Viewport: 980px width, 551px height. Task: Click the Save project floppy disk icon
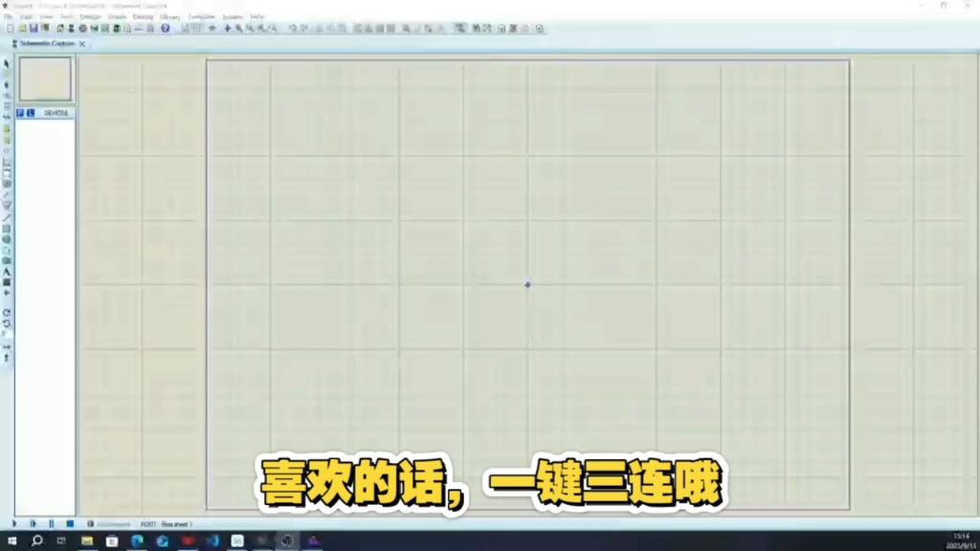pyautogui.click(x=33, y=29)
